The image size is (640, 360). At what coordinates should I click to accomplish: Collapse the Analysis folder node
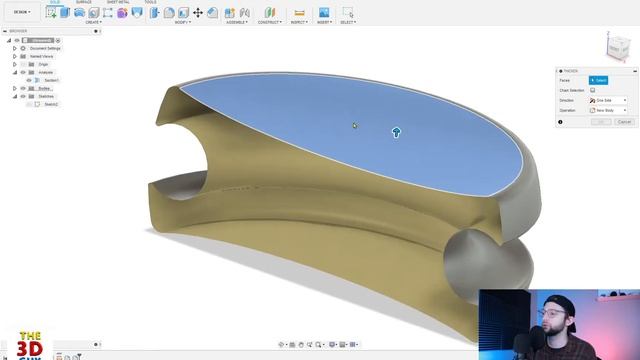[15, 72]
